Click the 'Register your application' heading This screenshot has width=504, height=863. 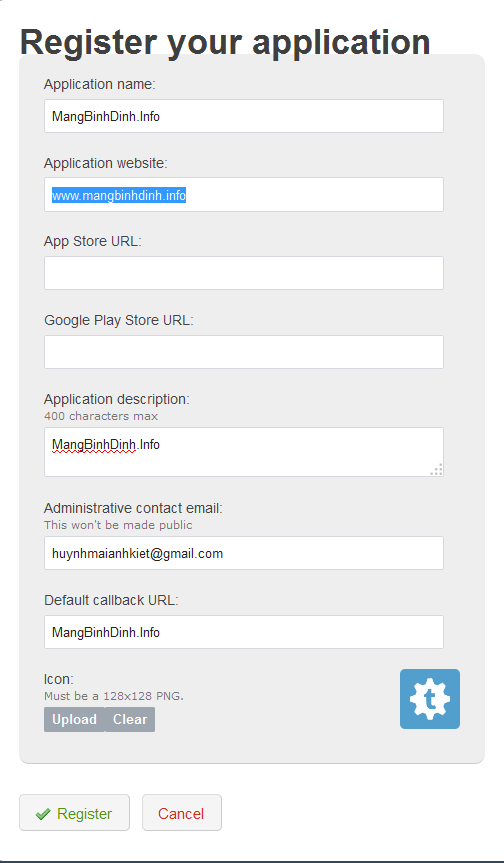pyautogui.click(x=225, y=42)
